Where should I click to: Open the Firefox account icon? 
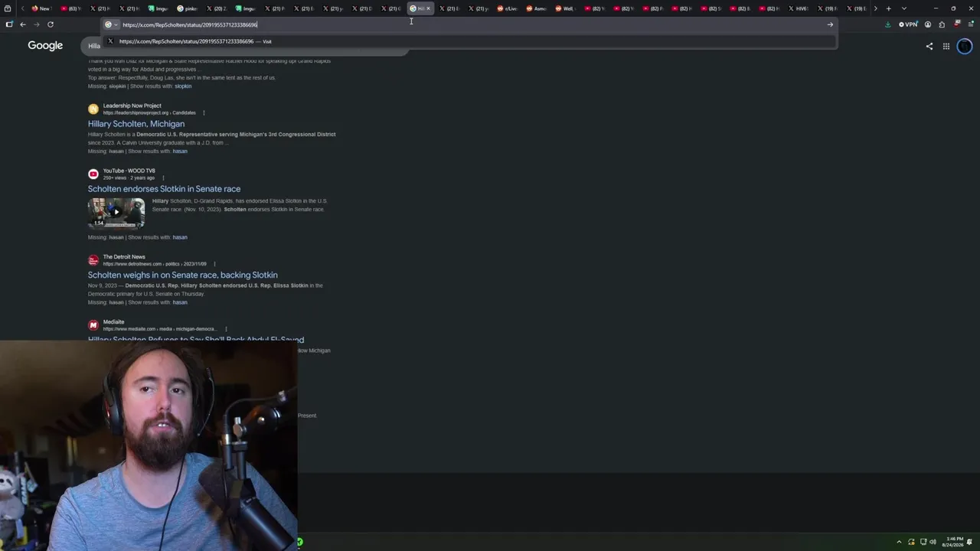[928, 24]
